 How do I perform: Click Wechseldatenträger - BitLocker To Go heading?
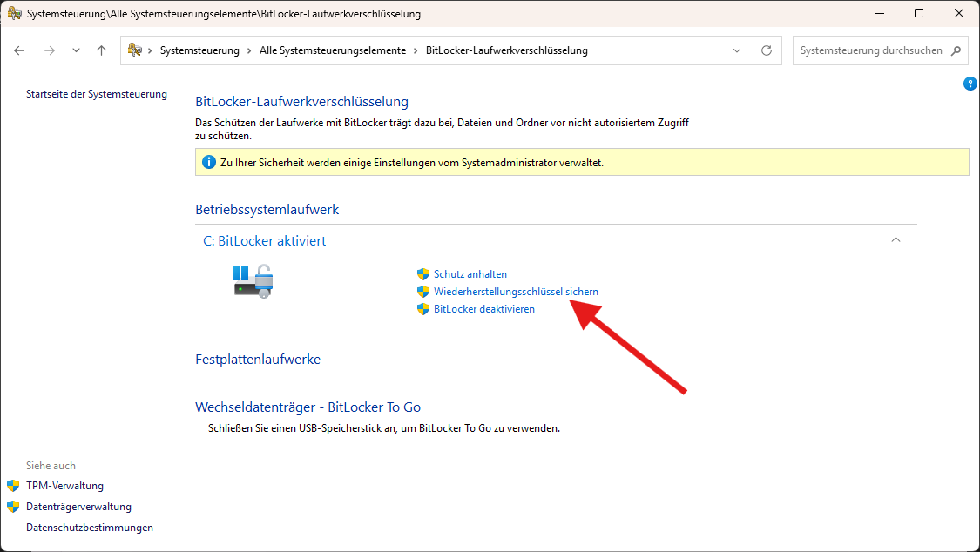click(308, 407)
